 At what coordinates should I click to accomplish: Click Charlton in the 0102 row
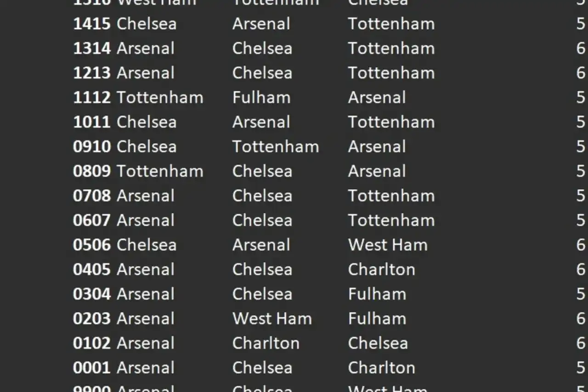pos(266,343)
